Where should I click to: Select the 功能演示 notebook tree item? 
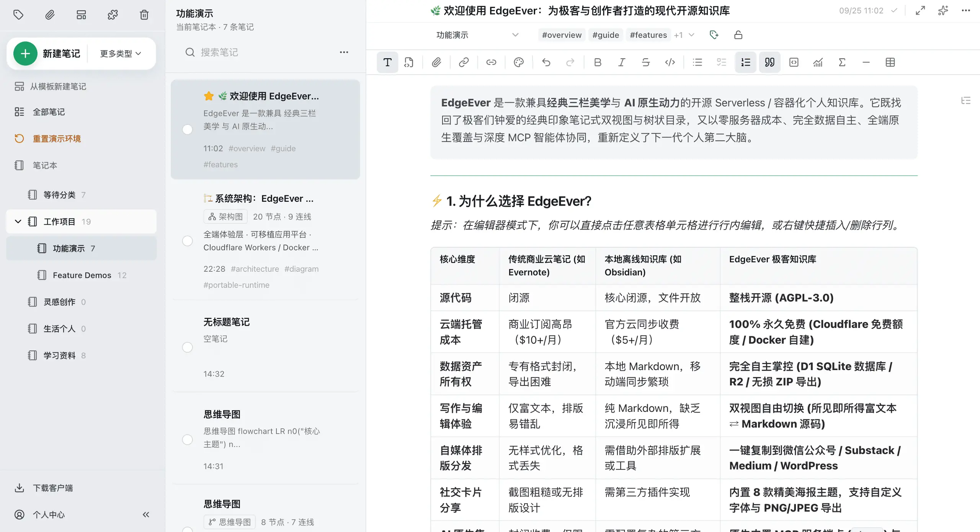click(x=82, y=248)
